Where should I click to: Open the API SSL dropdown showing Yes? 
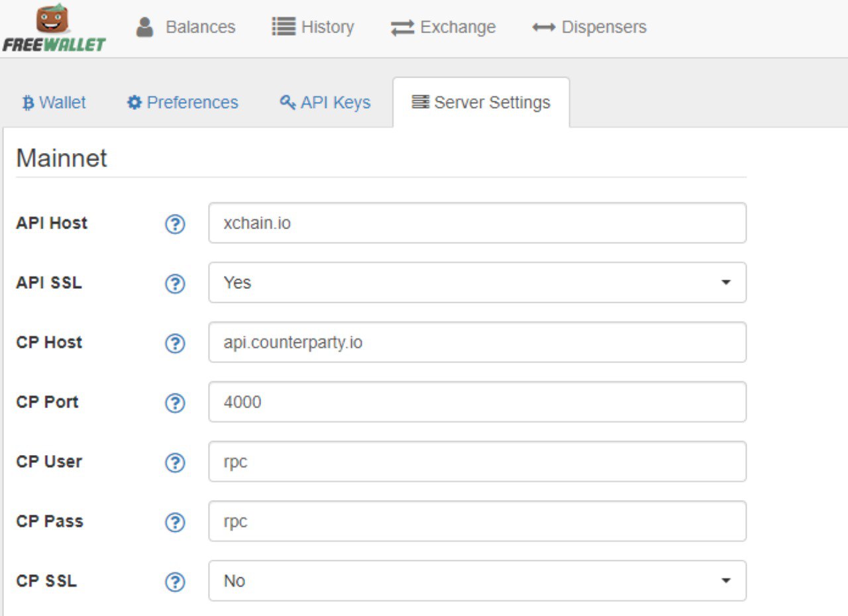478,283
